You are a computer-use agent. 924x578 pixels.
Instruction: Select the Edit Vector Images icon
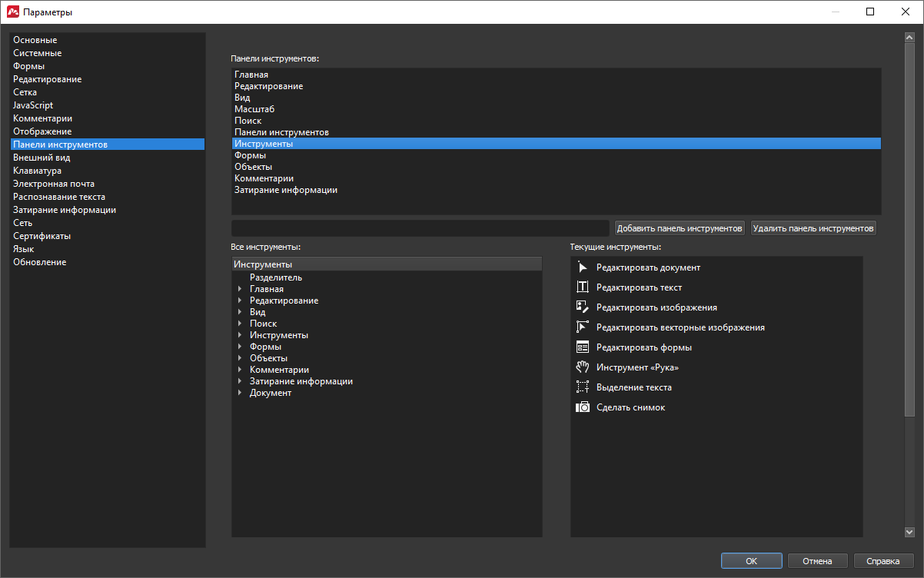[582, 327]
